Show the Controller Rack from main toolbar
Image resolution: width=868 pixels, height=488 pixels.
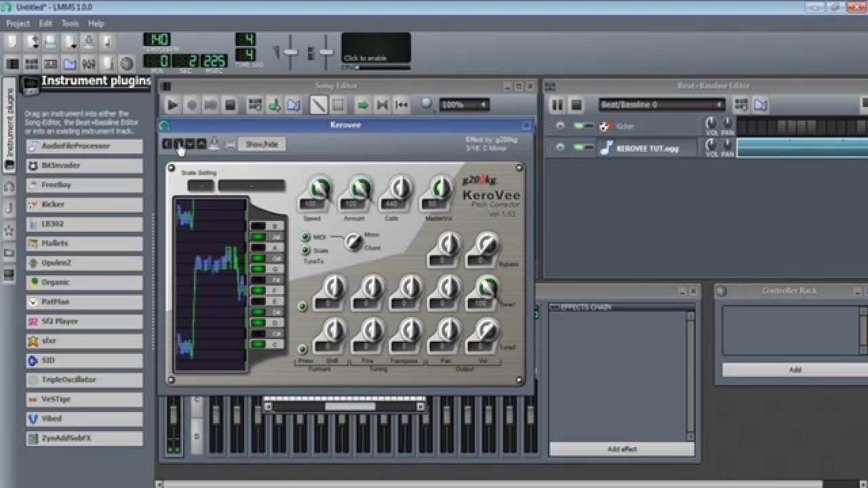tap(127, 64)
